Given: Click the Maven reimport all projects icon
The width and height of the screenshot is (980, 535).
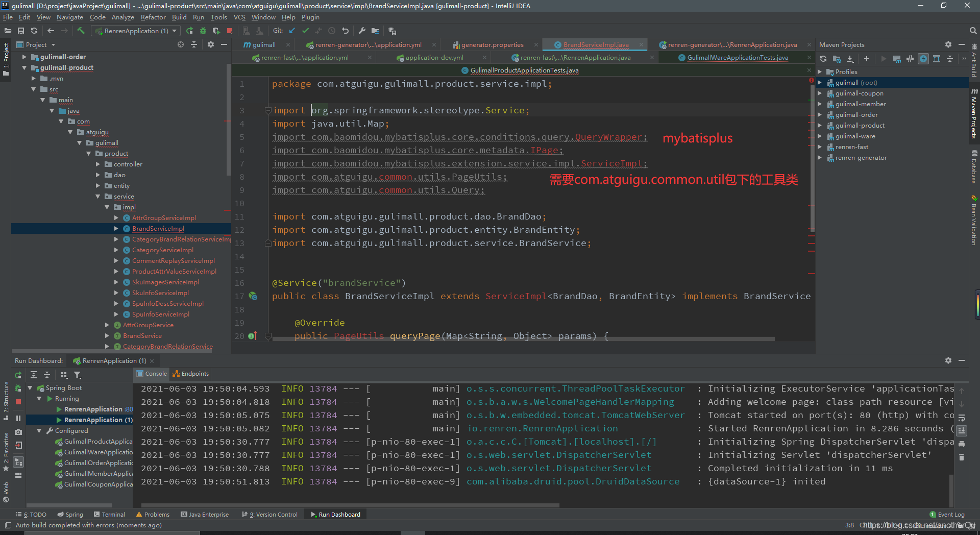Looking at the screenshot, I should pos(823,59).
